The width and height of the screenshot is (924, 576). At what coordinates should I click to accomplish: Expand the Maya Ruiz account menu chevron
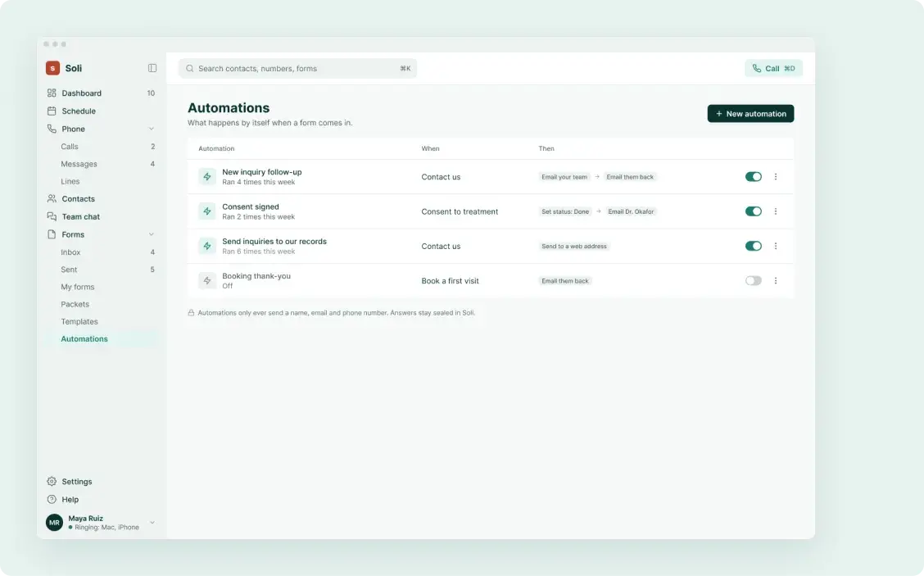(x=152, y=523)
